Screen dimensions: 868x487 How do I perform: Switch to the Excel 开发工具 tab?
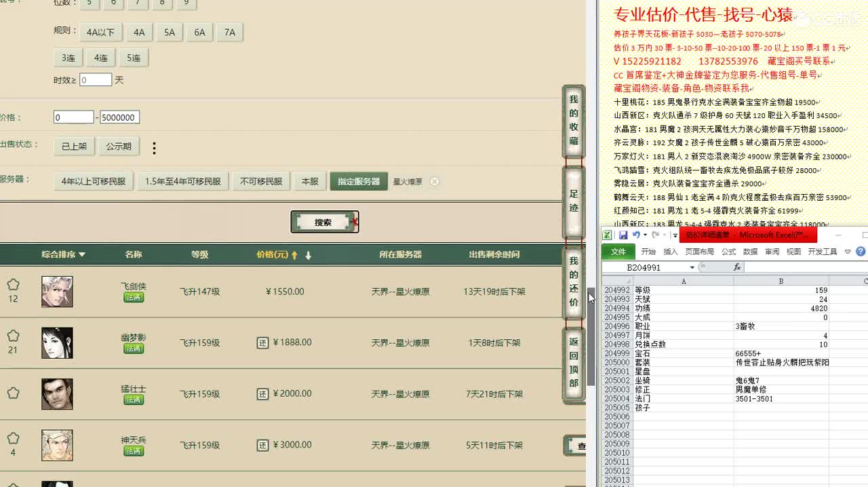[823, 252]
